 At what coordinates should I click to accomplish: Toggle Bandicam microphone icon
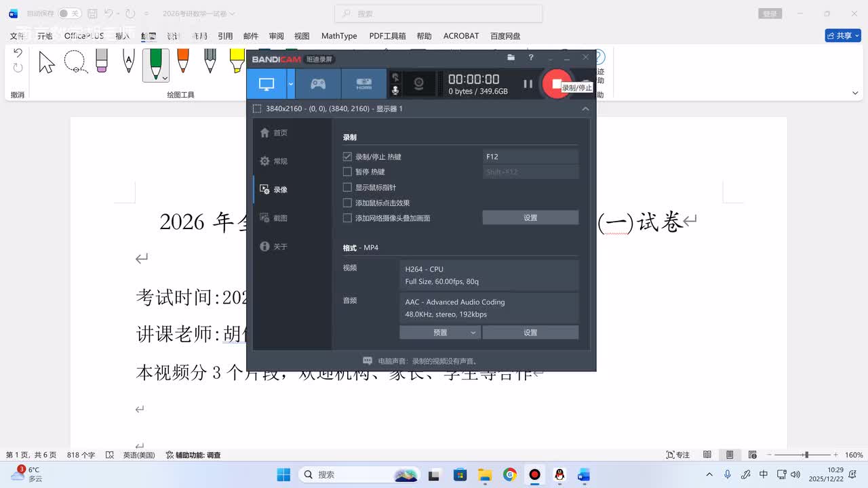tap(395, 90)
